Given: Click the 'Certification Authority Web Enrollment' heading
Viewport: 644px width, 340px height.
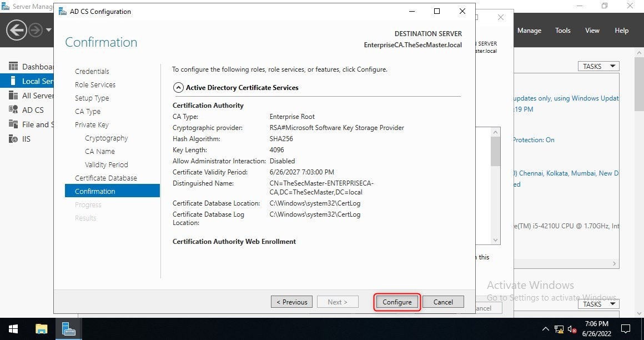Looking at the screenshot, I should [234, 241].
